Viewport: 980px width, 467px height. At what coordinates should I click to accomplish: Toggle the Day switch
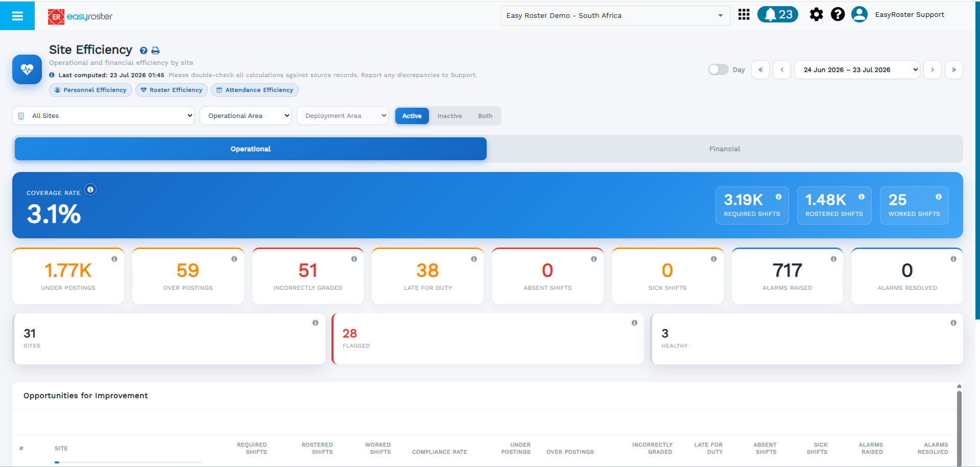point(718,69)
